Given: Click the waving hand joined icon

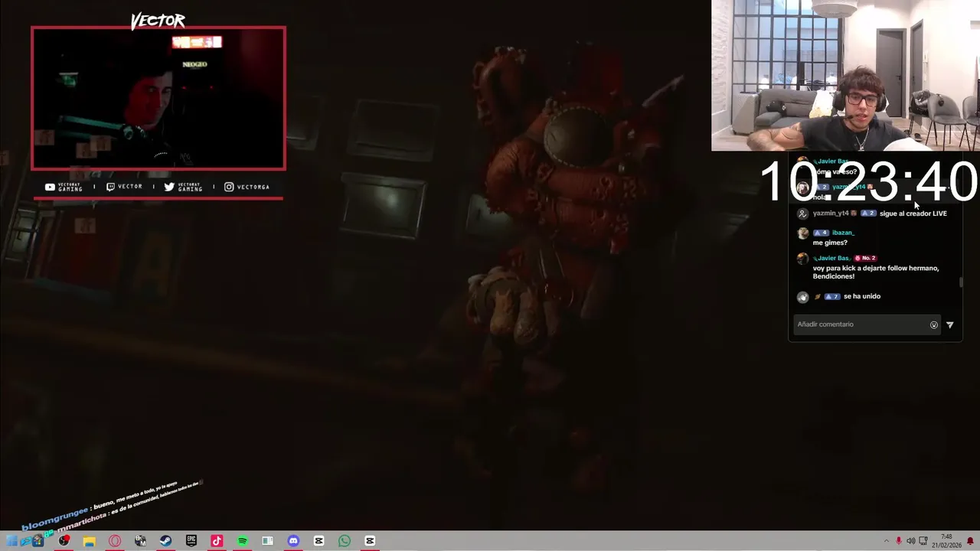Looking at the screenshot, I should point(802,297).
